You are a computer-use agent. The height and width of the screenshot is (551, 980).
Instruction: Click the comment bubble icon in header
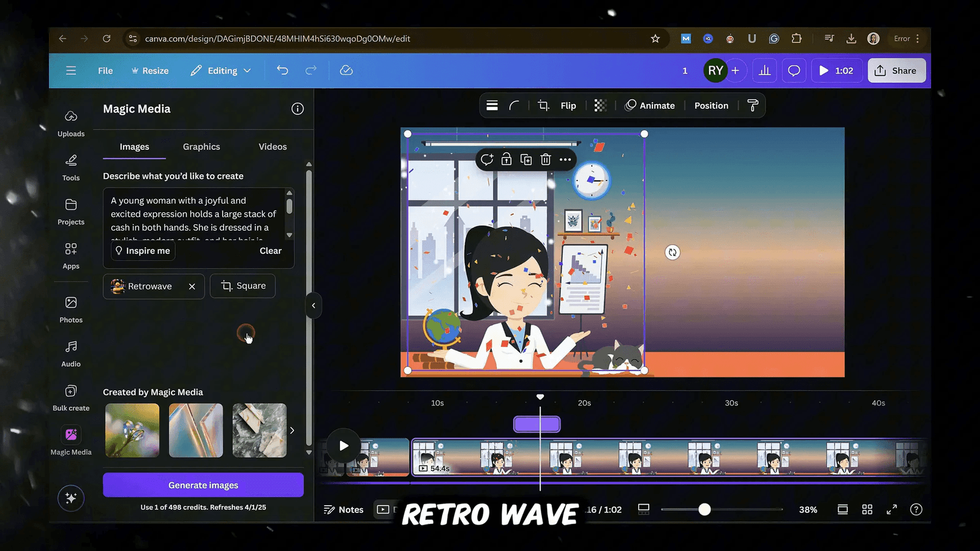click(794, 70)
